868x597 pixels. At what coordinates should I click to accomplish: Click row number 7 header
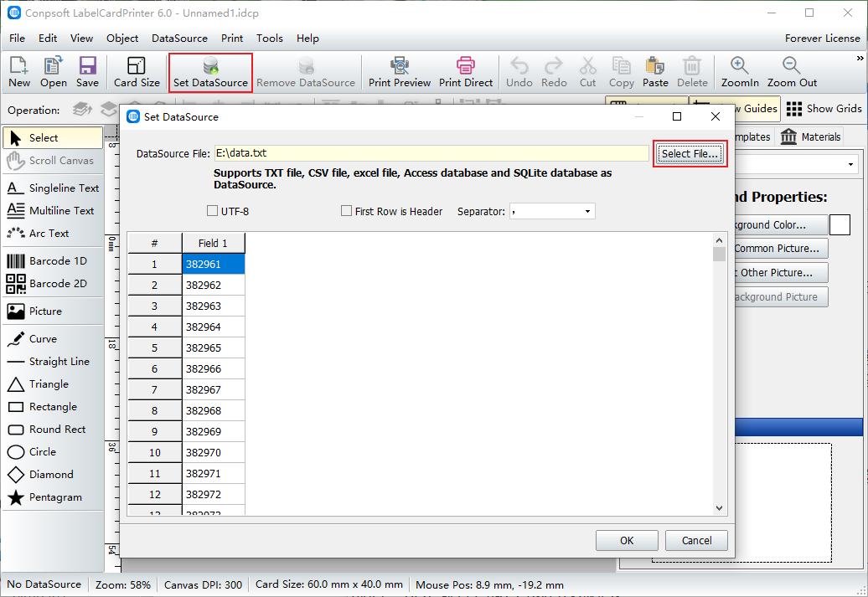(154, 390)
